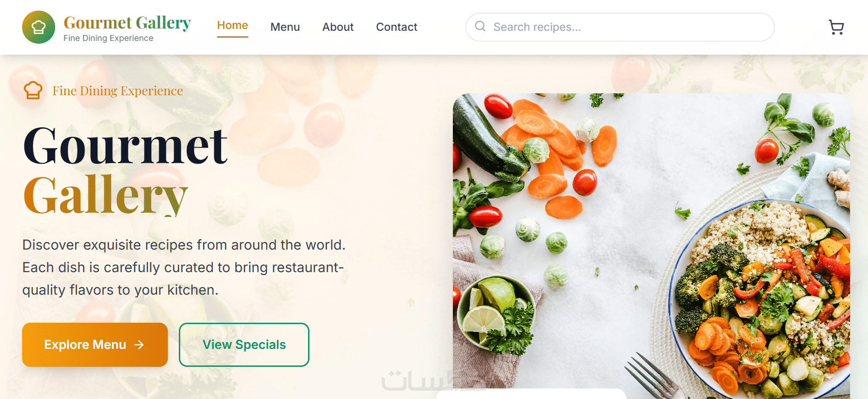Image resolution: width=868 pixels, height=399 pixels.
Task: Click the Gourmet Gallery brand name in header
Action: 127,23
